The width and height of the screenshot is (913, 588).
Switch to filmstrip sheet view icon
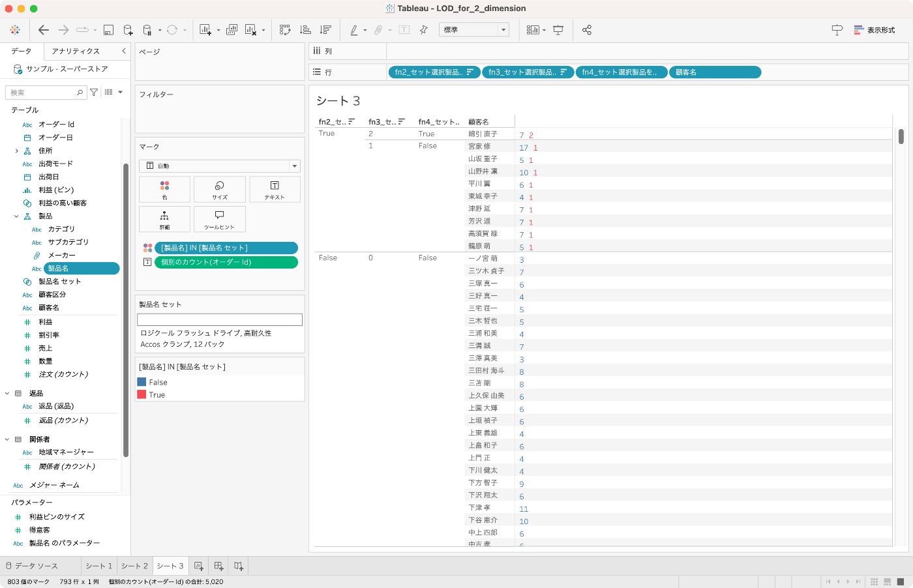point(888,581)
